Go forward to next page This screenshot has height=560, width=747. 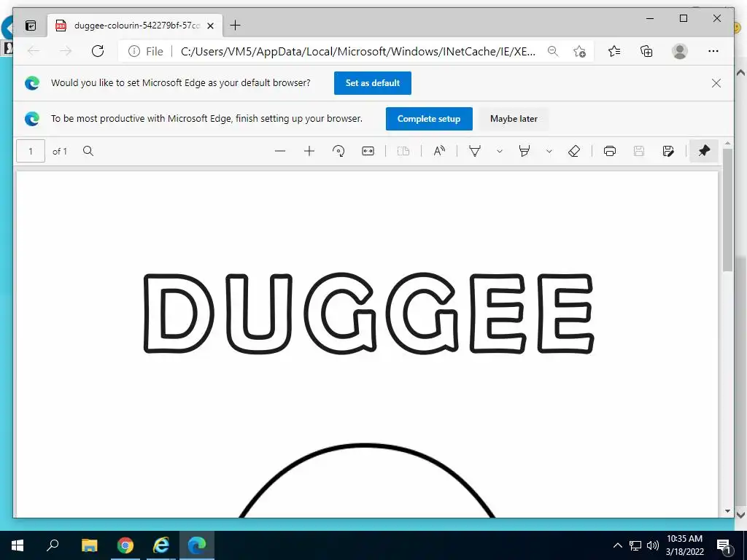click(x=65, y=51)
